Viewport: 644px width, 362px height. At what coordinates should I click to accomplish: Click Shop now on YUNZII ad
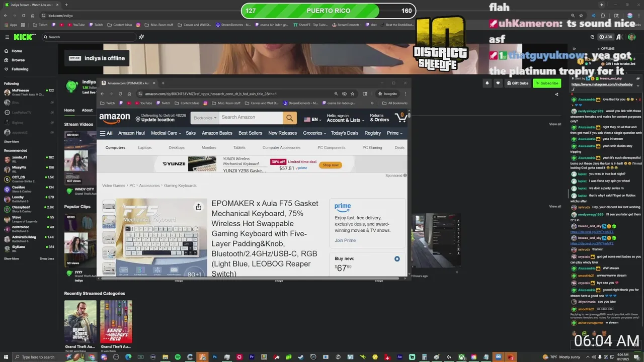coord(331,165)
